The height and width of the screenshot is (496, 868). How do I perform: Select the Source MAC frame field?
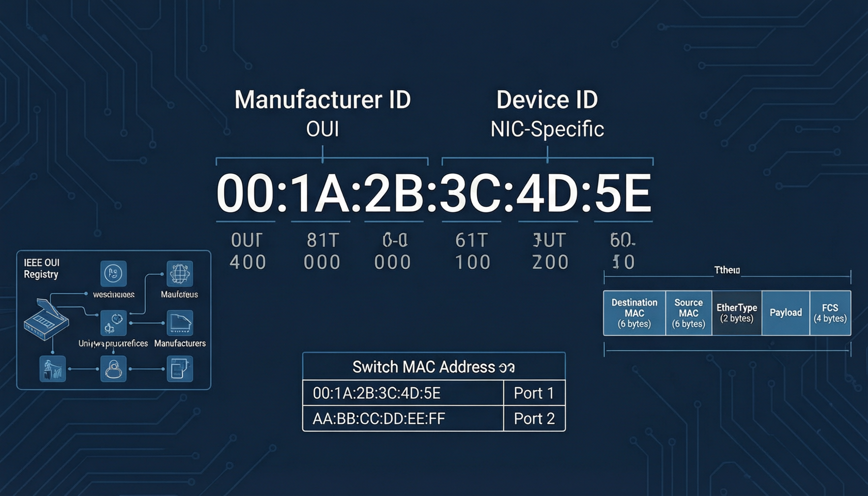coord(689,313)
